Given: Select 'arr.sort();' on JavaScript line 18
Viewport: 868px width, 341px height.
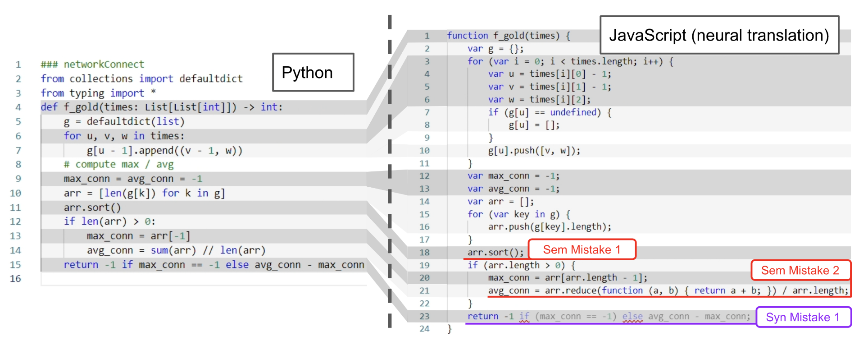Looking at the screenshot, I should 495,253.
